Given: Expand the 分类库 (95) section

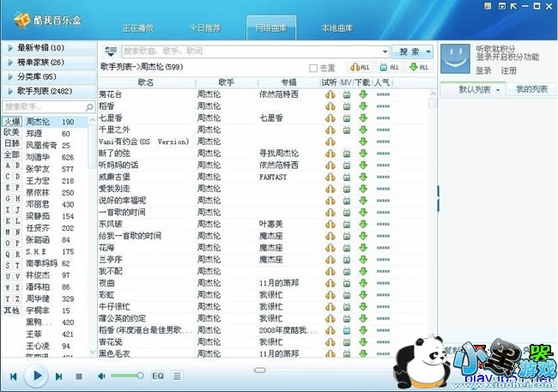Looking at the screenshot, I should pos(49,77).
